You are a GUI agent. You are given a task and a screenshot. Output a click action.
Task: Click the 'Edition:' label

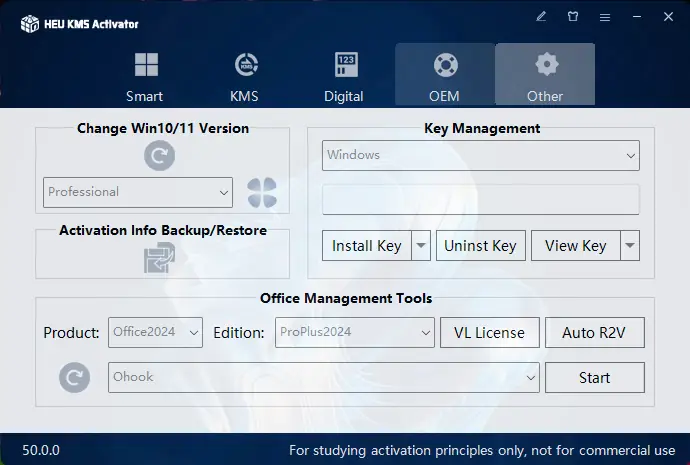tap(239, 333)
